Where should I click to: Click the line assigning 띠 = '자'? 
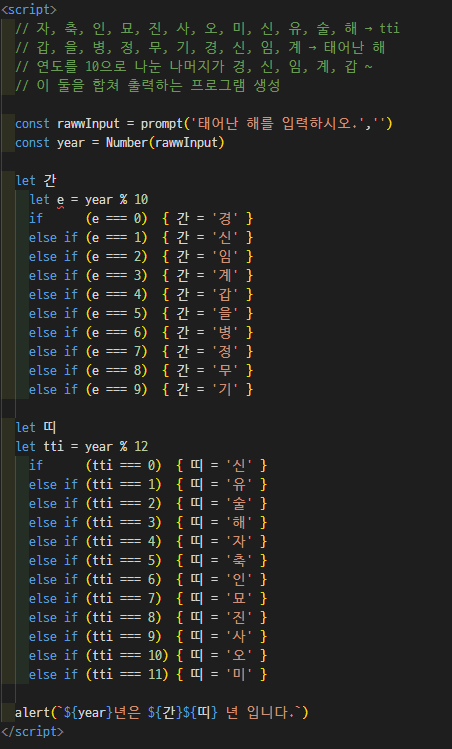pyautogui.click(x=148, y=542)
